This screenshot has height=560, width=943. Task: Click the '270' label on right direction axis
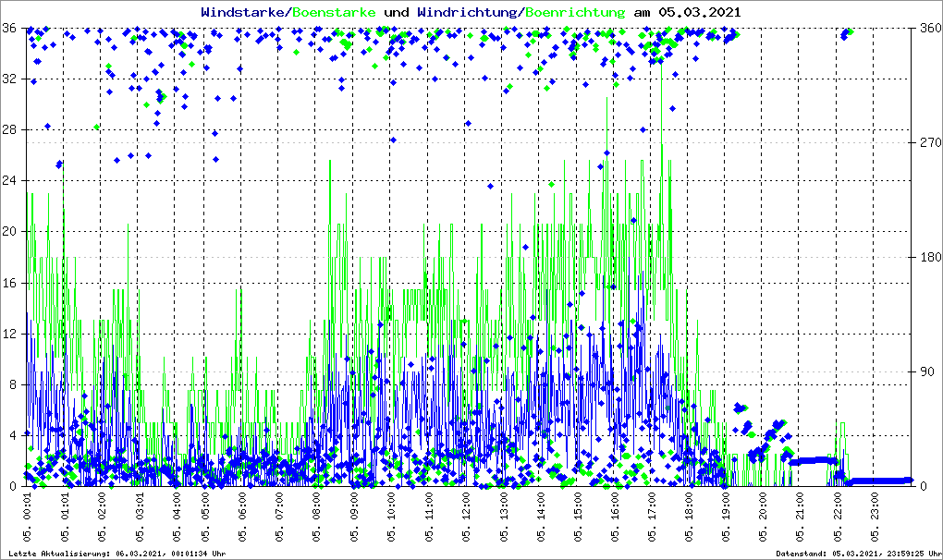[928, 143]
